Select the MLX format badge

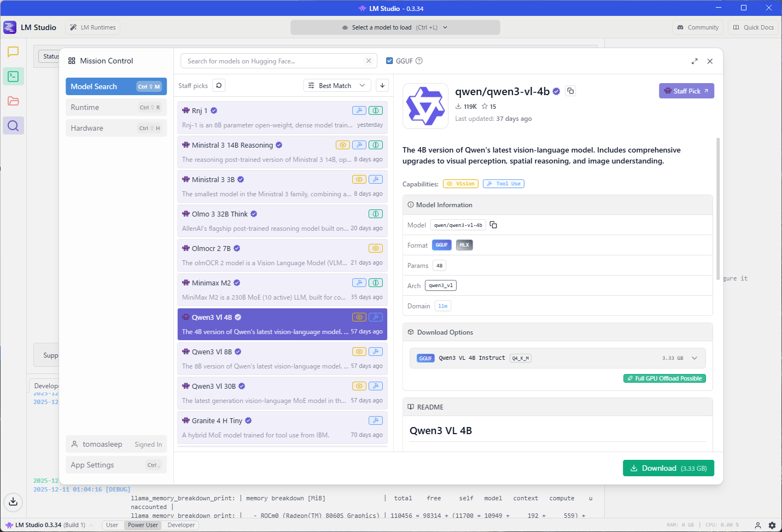coord(464,245)
